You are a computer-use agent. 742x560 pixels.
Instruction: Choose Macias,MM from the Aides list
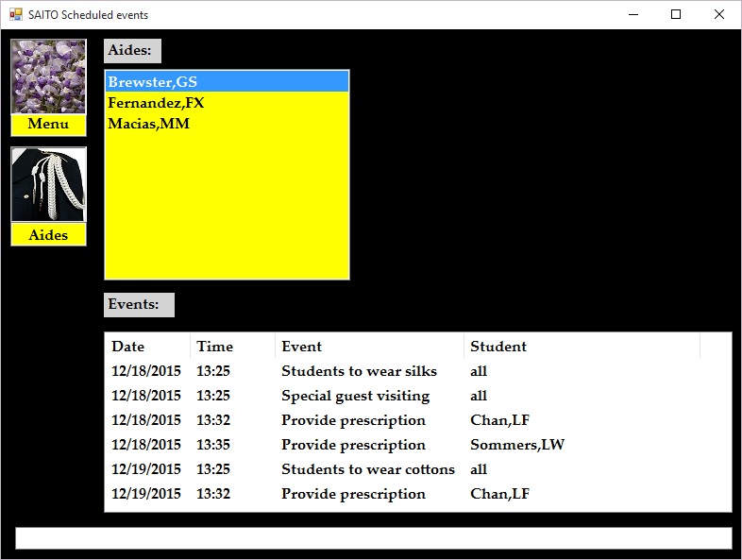pyautogui.click(x=148, y=124)
